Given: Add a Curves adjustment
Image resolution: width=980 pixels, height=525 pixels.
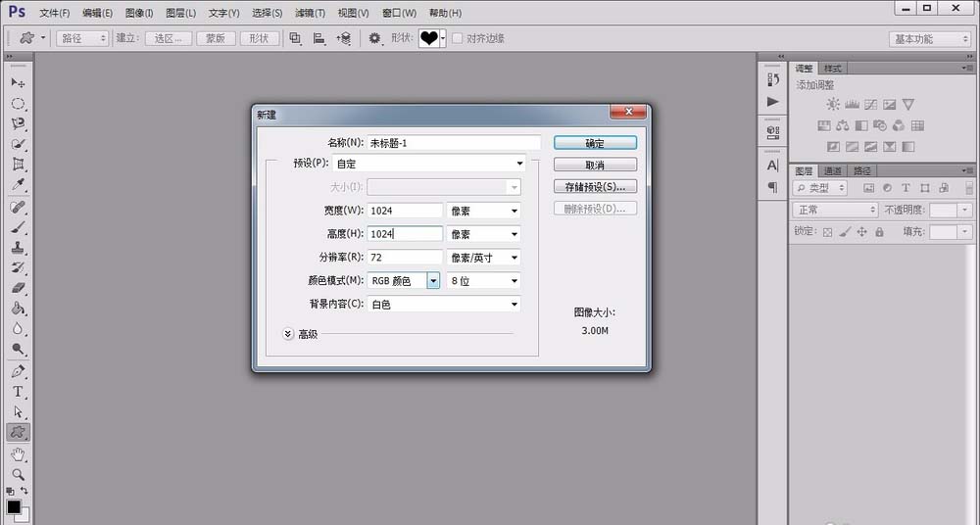Looking at the screenshot, I should coord(870,105).
